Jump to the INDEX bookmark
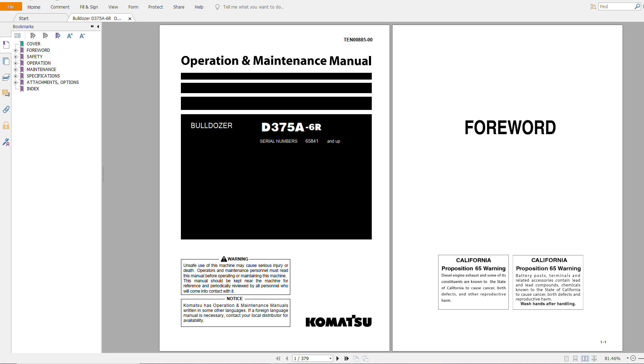Viewport: 644px width, 364px height. (33, 89)
